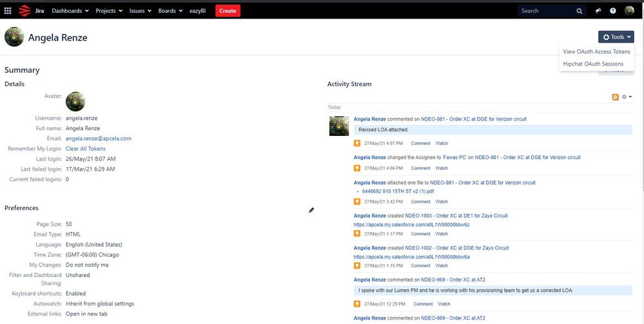
Task: Open the salesforce link ending bbw6a
Action: pyautogui.click(x=411, y=257)
